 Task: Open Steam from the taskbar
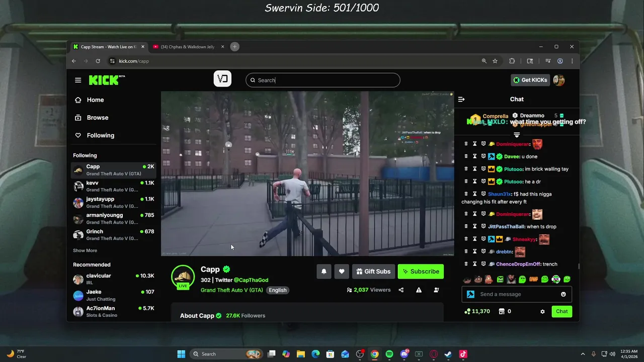(x=448, y=354)
